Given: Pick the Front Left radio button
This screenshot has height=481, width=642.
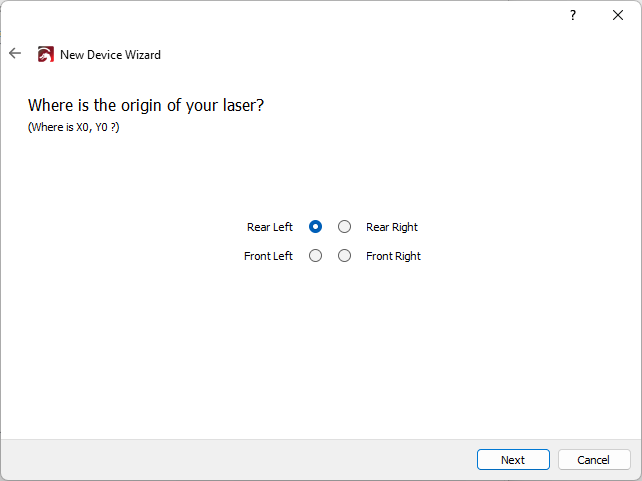Looking at the screenshot, I should point(316,256).
